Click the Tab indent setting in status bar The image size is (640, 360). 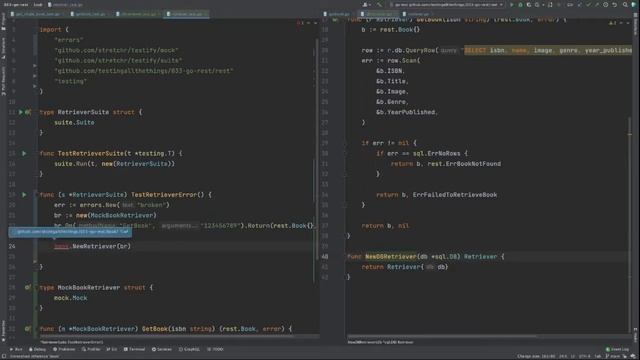point(598,356)
